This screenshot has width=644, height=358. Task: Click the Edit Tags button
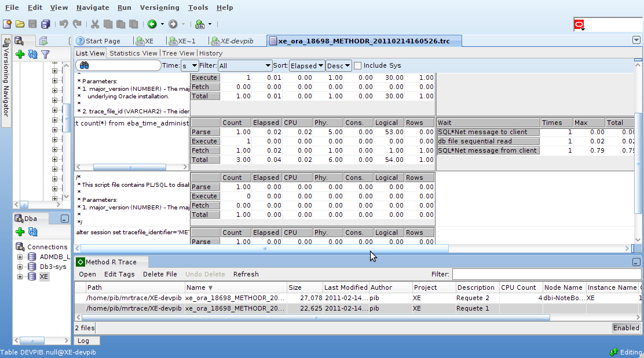[119, 274]
